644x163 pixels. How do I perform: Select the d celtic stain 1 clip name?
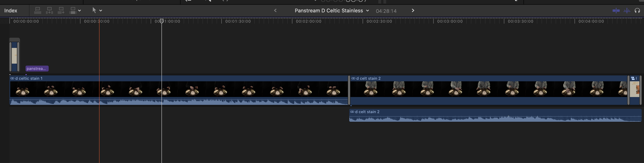coord(29,78)
